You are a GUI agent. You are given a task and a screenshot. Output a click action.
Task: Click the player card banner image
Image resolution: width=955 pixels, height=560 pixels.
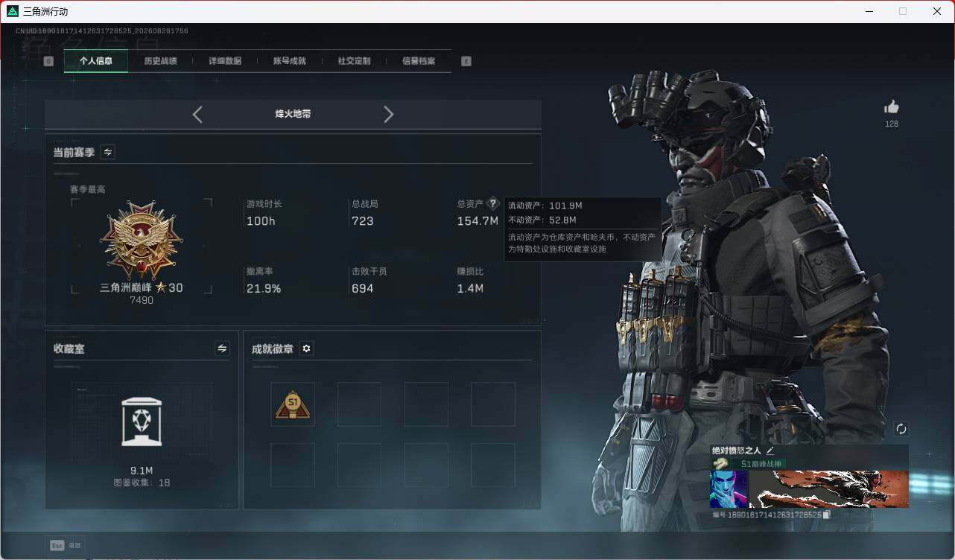(828, 489)
